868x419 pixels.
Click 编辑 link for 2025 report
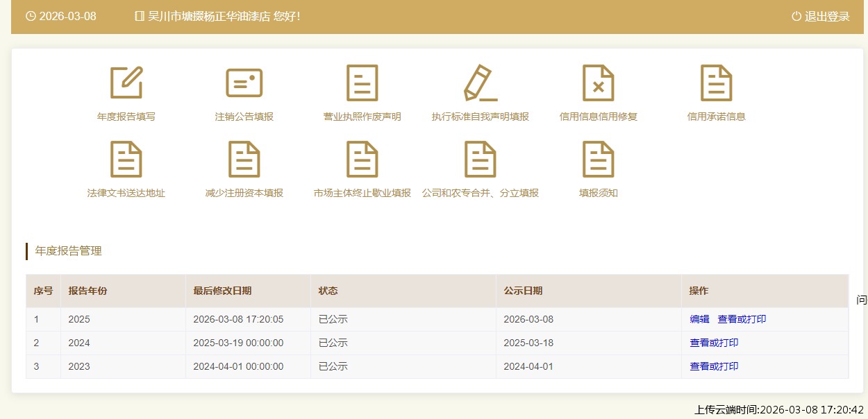[x=699, y=319]
